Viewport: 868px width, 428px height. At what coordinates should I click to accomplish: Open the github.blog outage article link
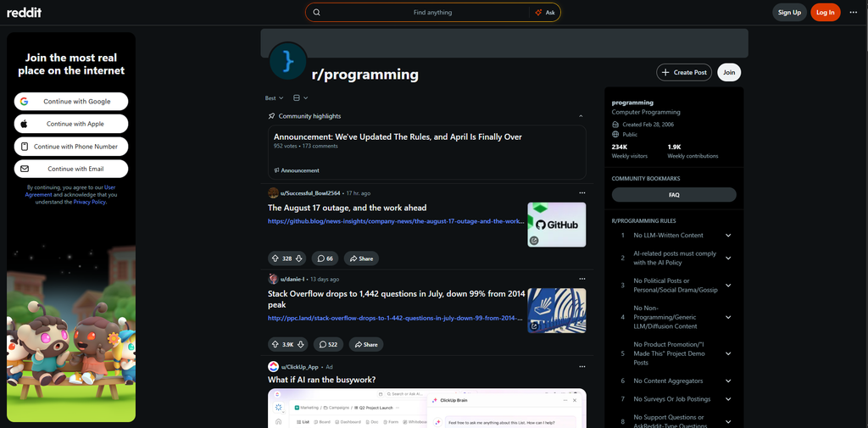[396, 221]
